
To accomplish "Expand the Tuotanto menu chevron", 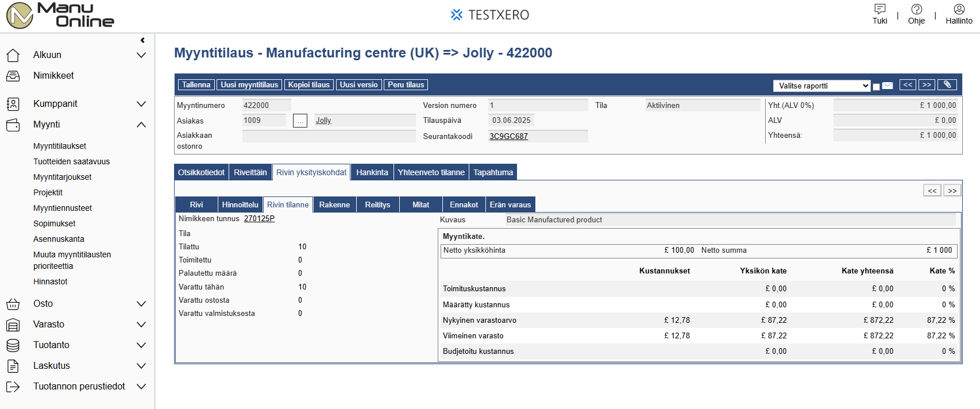I will pyautogui.click(x=141, y=345).
